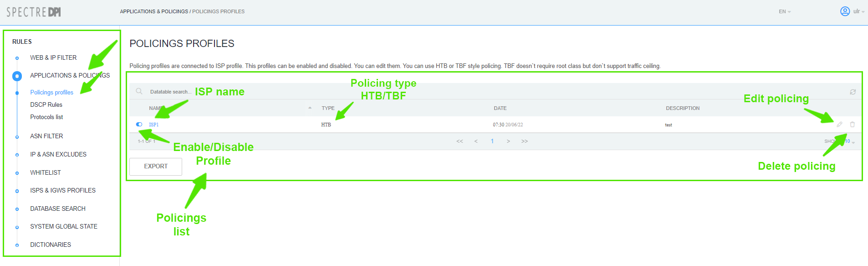Click the trash delete icon for ISP1

click(852, 124)
